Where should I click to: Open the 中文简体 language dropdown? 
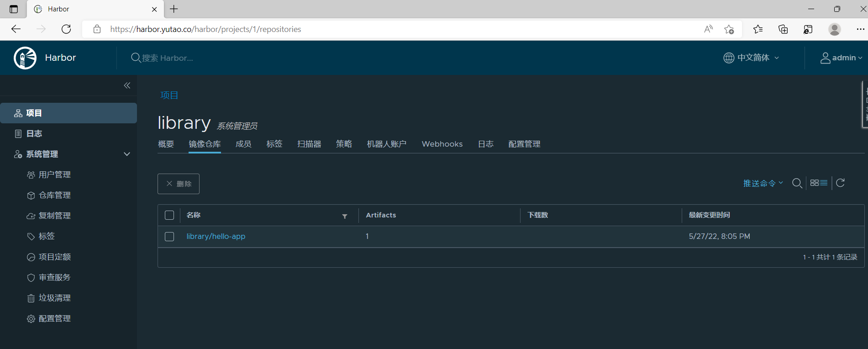[751, 58]
